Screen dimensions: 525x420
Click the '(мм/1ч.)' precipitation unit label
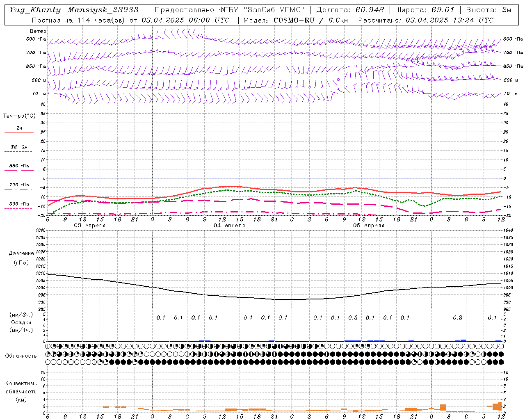(21, 330)
